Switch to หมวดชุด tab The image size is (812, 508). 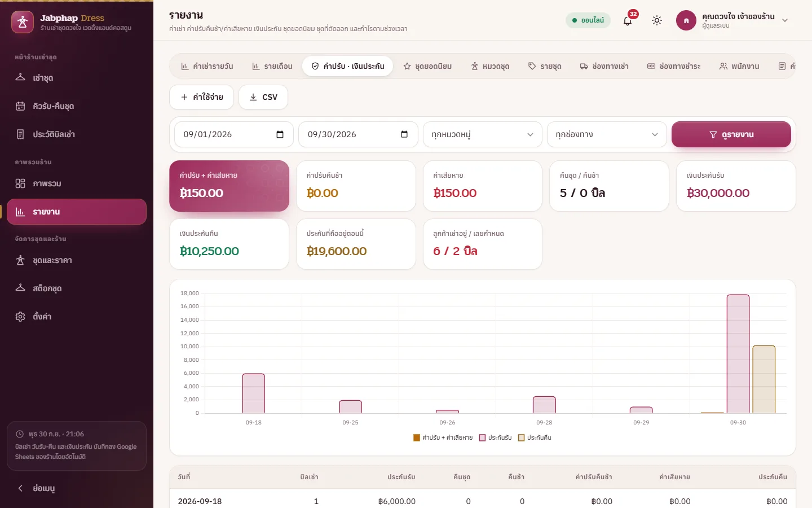pos(490,66)
